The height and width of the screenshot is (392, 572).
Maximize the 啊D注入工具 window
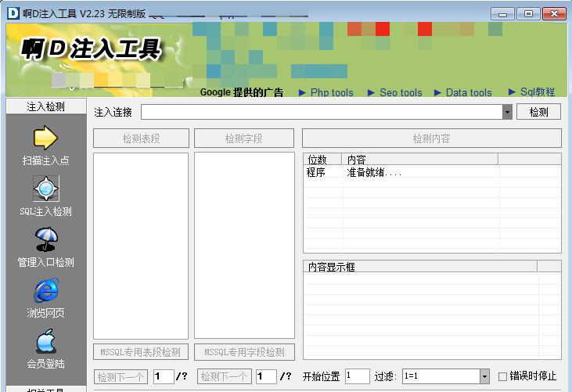[528, 14]
